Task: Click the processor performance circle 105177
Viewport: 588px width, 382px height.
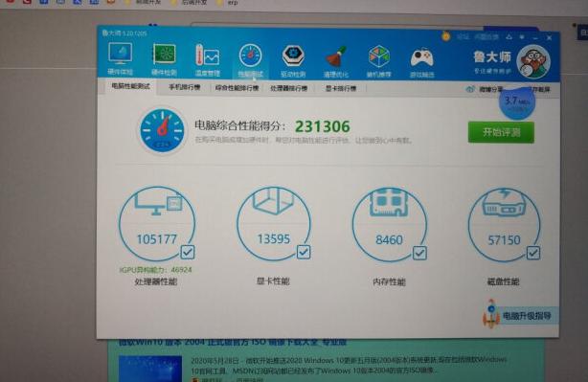Action: 157,224
